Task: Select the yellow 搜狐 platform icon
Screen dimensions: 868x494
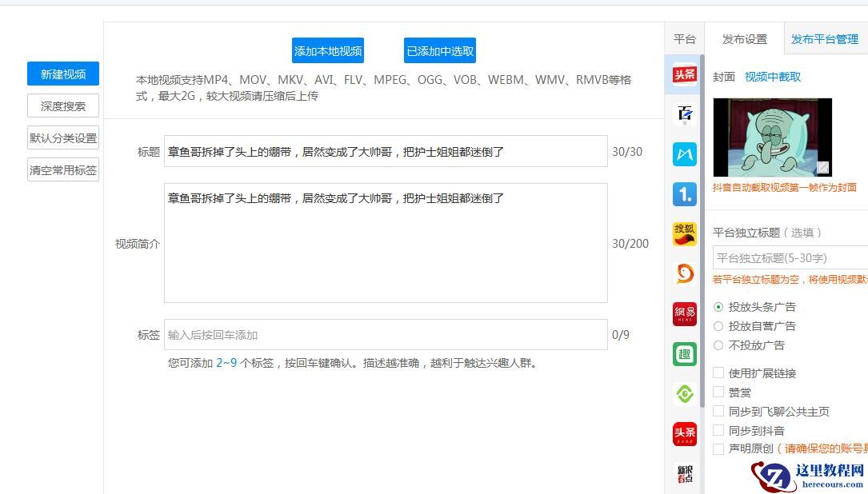Action: (x=684, y=233)
